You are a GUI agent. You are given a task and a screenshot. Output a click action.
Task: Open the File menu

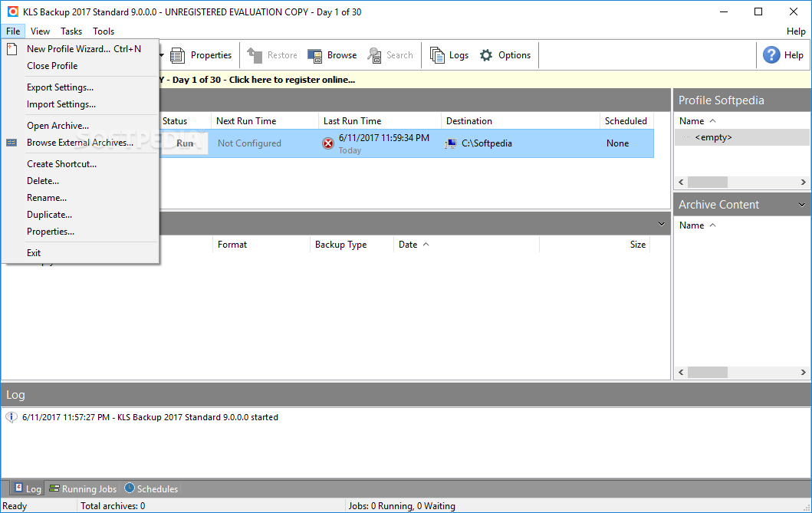[x=13, y=31]
